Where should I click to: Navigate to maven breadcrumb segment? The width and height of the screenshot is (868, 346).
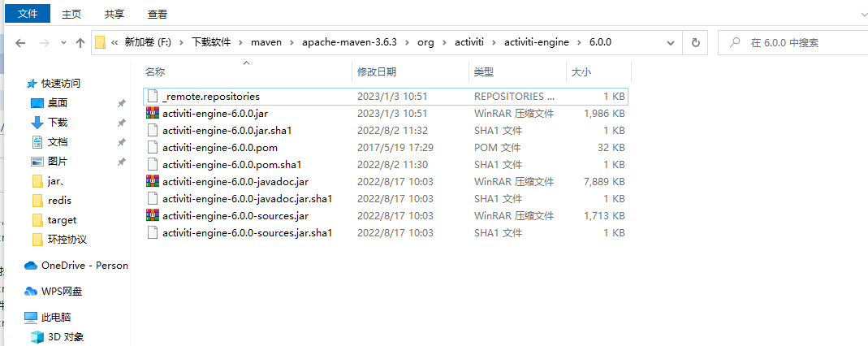266,42
